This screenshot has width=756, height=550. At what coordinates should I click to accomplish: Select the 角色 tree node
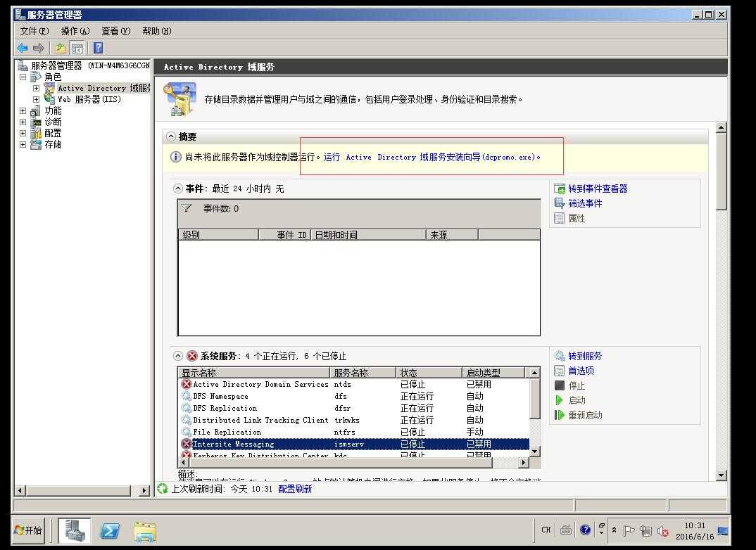(x=53, y=77)
